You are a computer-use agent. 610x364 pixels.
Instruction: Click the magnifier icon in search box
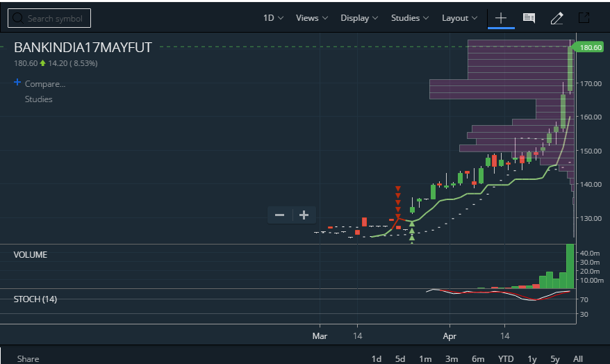(x=18, y=18)
